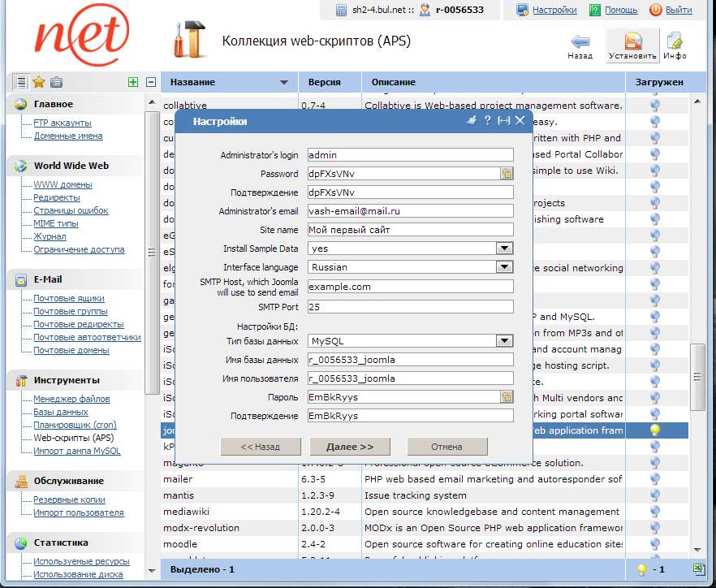Open the Тип базы данных dropdown
716x588 pixels.
504,341
